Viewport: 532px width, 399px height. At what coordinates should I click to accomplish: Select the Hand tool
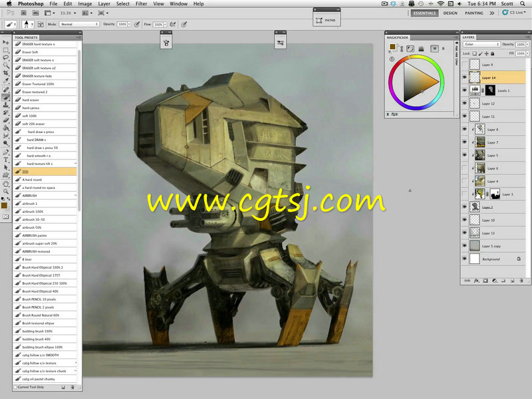pos(6,184)
